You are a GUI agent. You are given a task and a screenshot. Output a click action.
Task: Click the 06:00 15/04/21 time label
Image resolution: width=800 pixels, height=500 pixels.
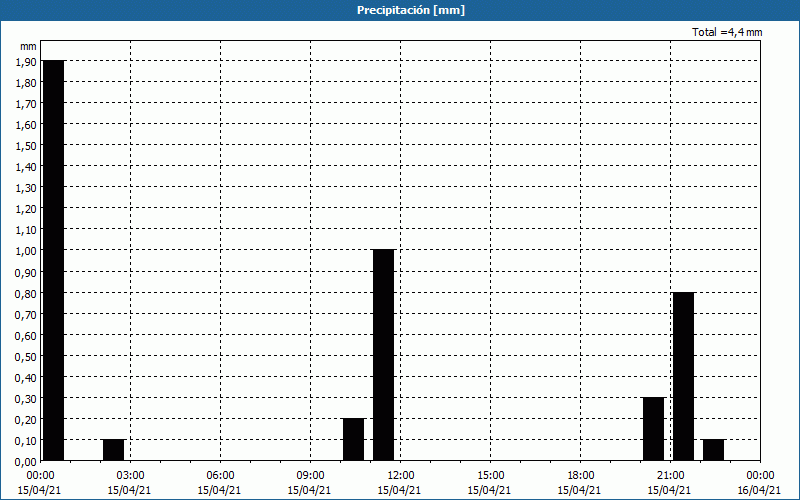pyautogui.click(x=220, y=483)
